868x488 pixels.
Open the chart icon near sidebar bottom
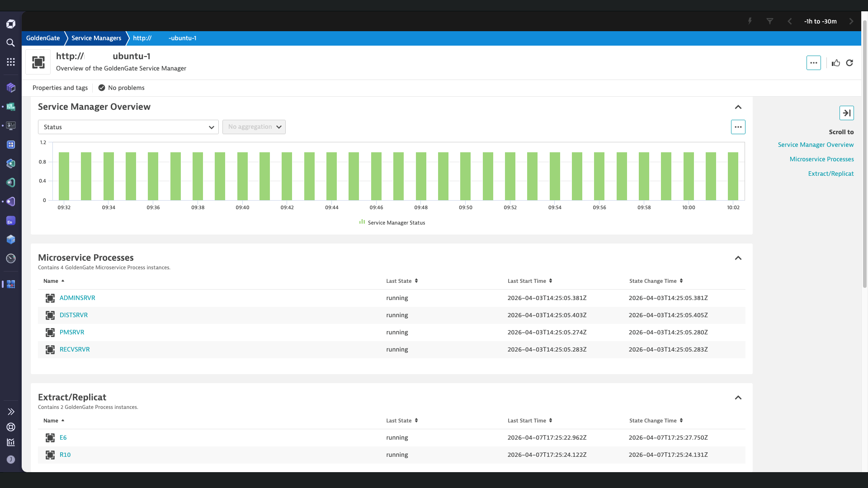click(11, 442)
